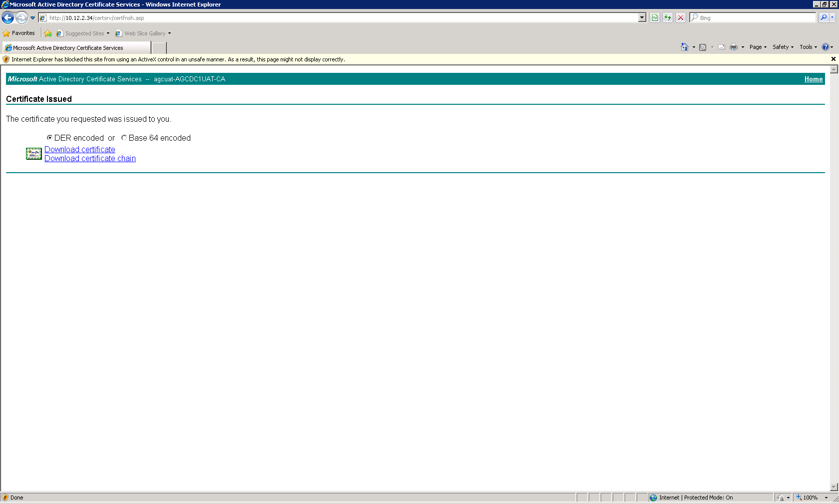
Task: Click the Read Mail envelope icon
Action: tap(722, 47)
